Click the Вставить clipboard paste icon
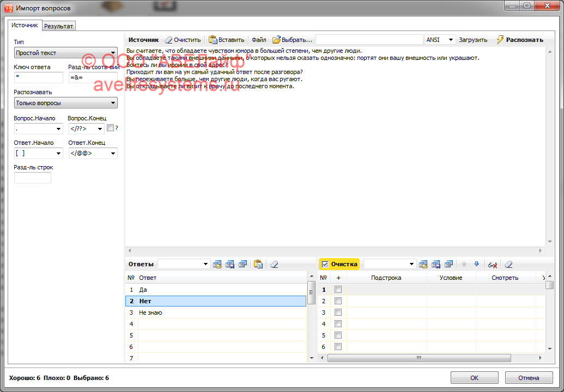 213,40
